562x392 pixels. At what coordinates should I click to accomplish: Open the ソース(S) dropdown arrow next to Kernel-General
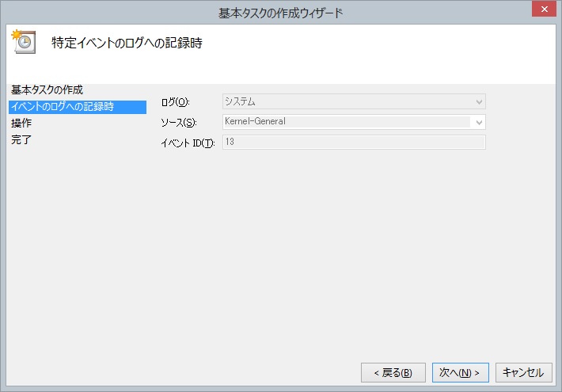(x=479, y=122)
